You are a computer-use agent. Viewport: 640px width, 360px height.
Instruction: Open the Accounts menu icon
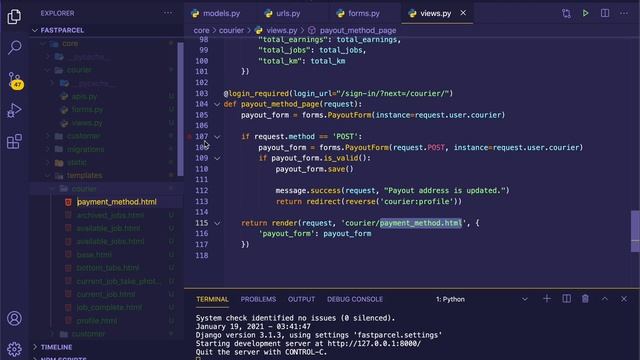coord(14,318)
